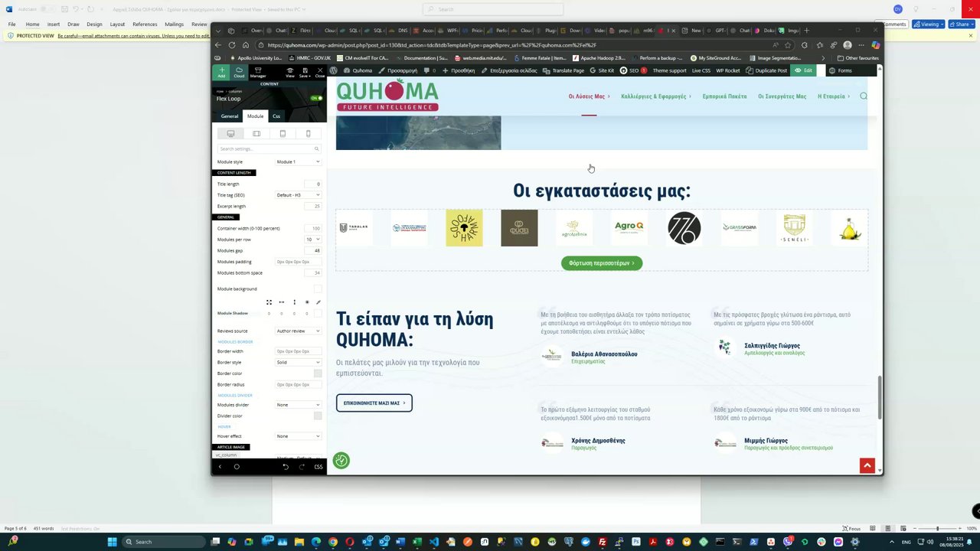
Task: Select the phone viewport icon
Action: click(x=309, y=134)
